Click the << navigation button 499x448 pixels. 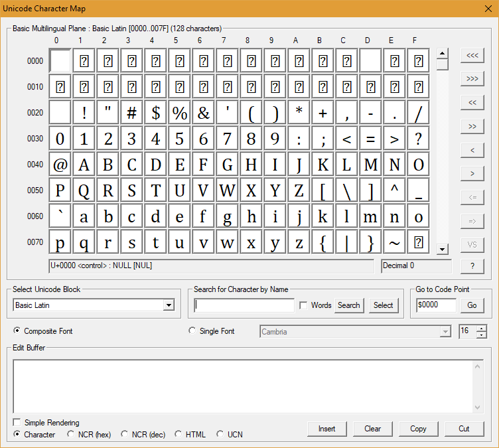472,103
